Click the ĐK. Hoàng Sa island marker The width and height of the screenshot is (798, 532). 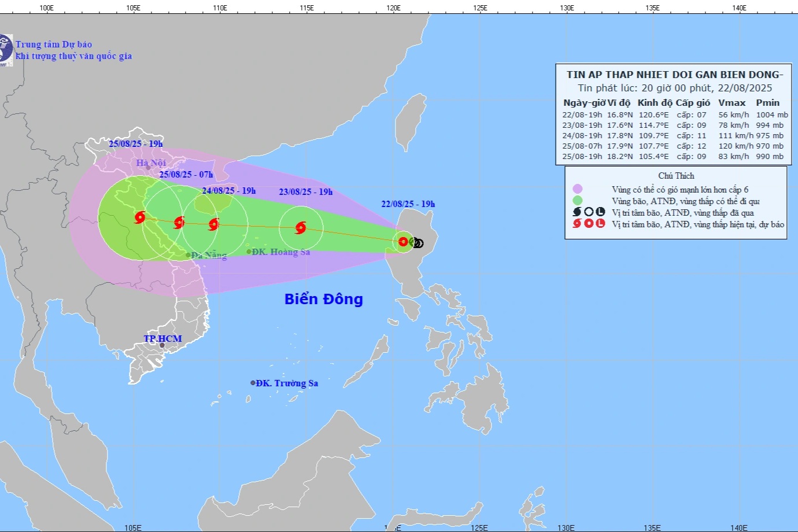point(249,252)
